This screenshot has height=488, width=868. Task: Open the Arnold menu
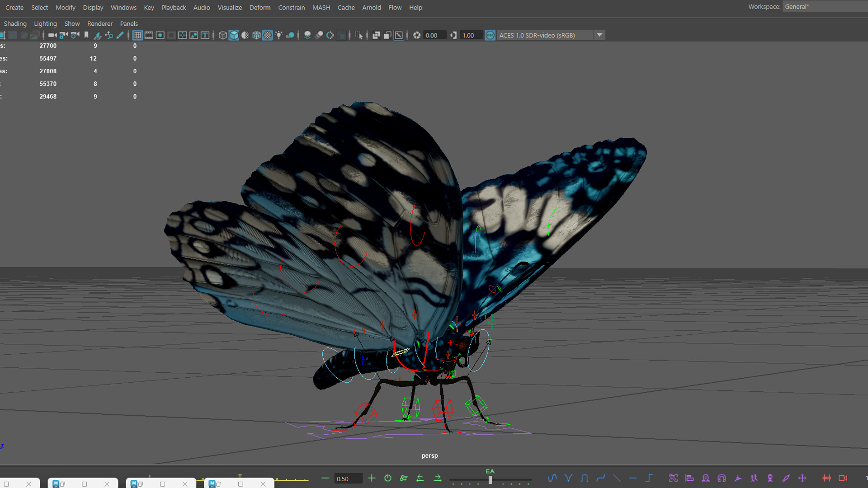tap(372, 8)
